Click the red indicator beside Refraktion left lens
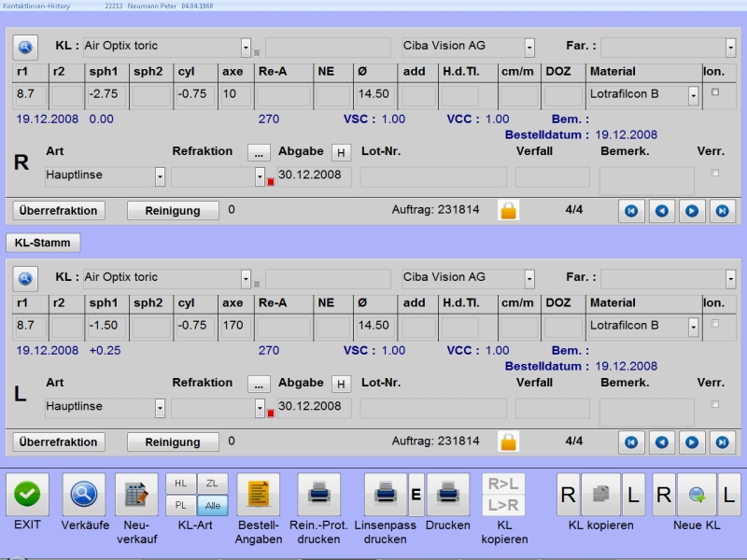Screen dimensions: 747x560 coord(271,413)
